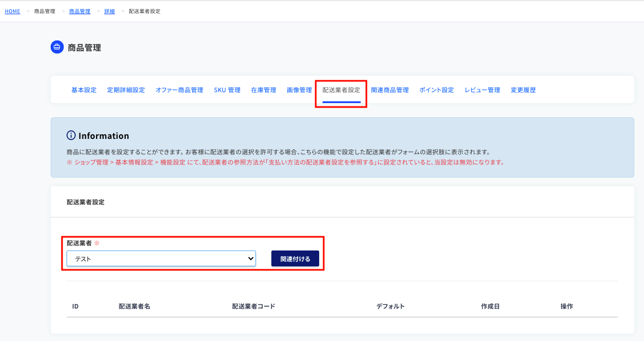Go to the SKU 管理 tab
644x341 pixels.
[227, 90]
